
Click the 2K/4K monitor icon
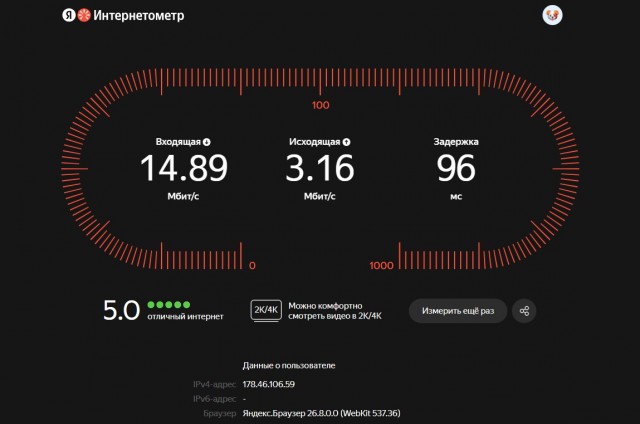coord(266,311)
